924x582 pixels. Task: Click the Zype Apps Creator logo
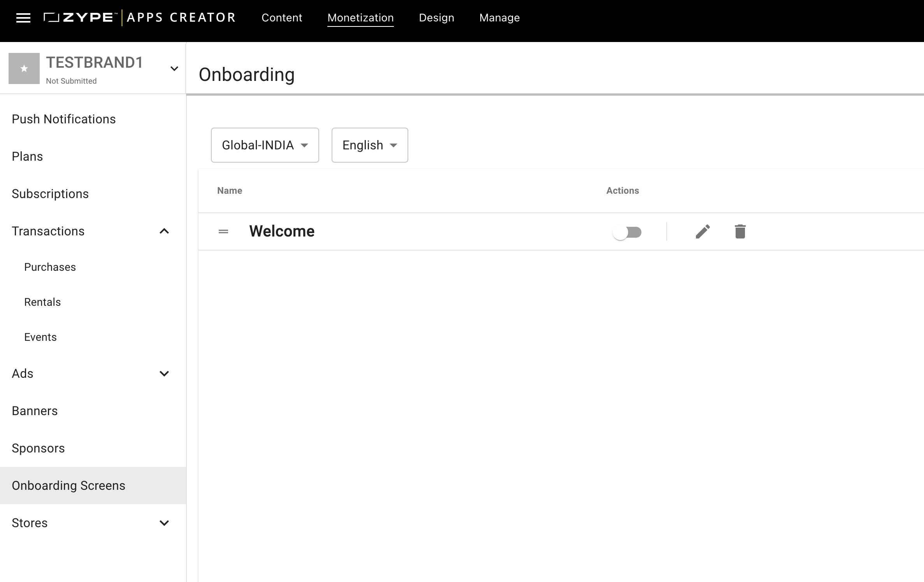(139, 18)
